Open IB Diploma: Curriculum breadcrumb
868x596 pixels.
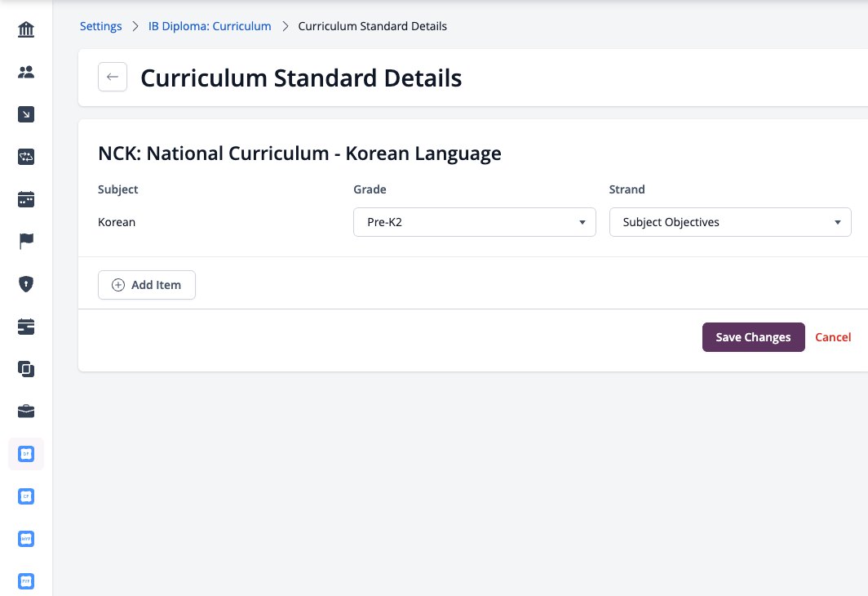[210, 26]
